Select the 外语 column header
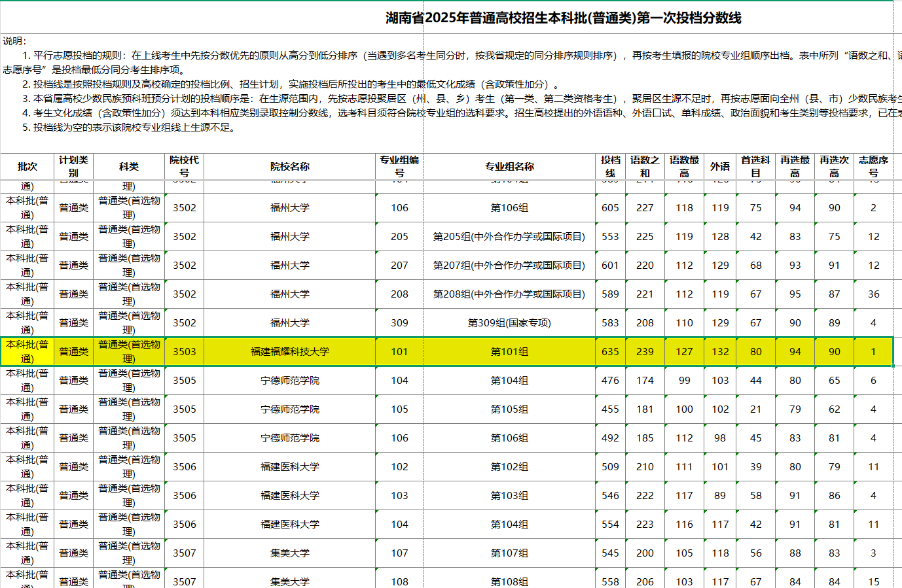 (x=720, y=167)
